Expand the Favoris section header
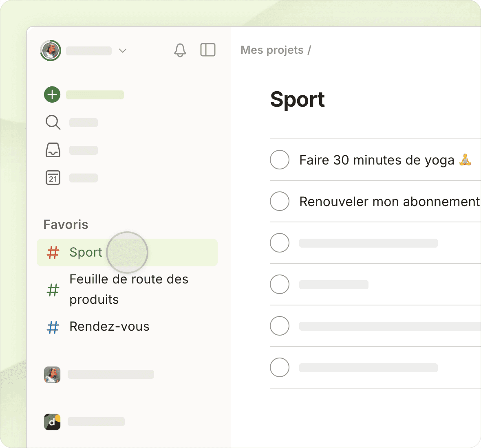The height and width of the screenshot is (448, 481). point(66,224)
